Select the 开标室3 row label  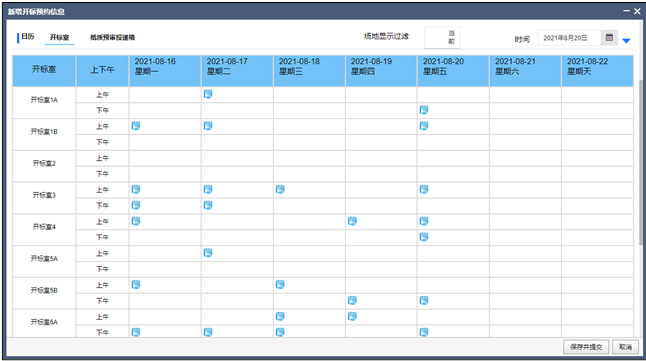coord(44,195)
